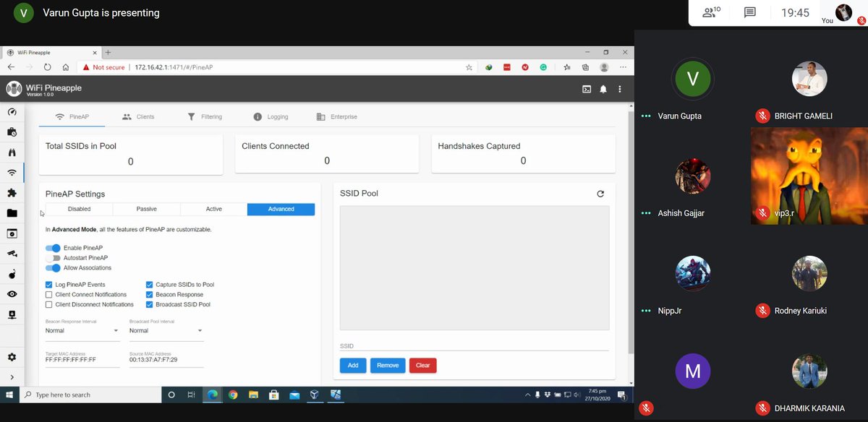Open the browser-window icon in sidebar
The width and height of the screenshot is (868, 422).
12,233
